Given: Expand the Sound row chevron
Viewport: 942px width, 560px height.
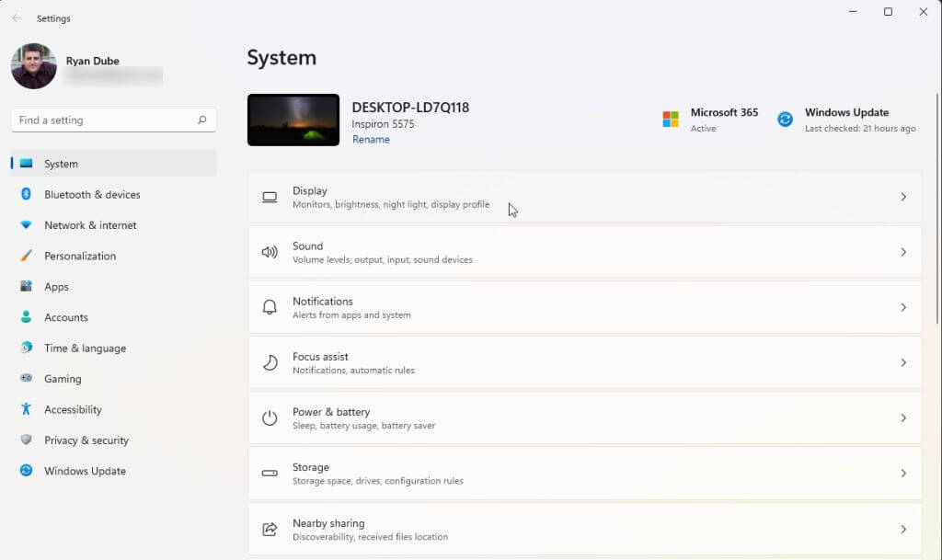Looking at the screenshot, I should point(903,252).
